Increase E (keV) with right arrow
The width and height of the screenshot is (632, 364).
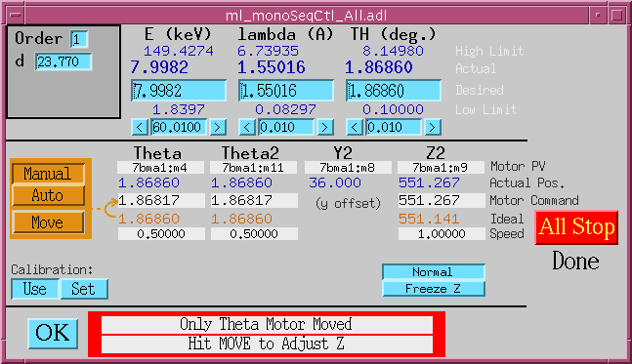click(x=217, y=128)
